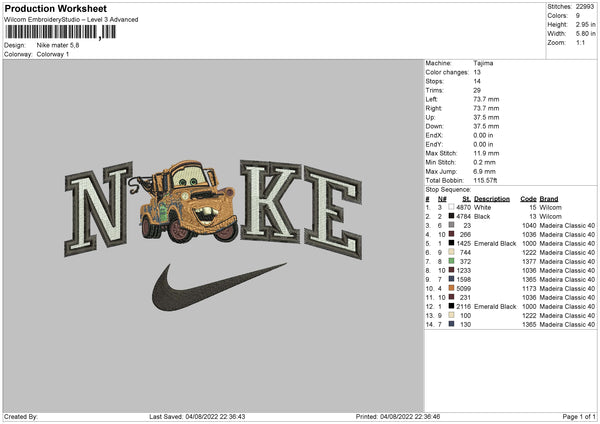Click the Emerald Black swatch in stop row 5
Screen dimensions: 600x424
point(452,243)
